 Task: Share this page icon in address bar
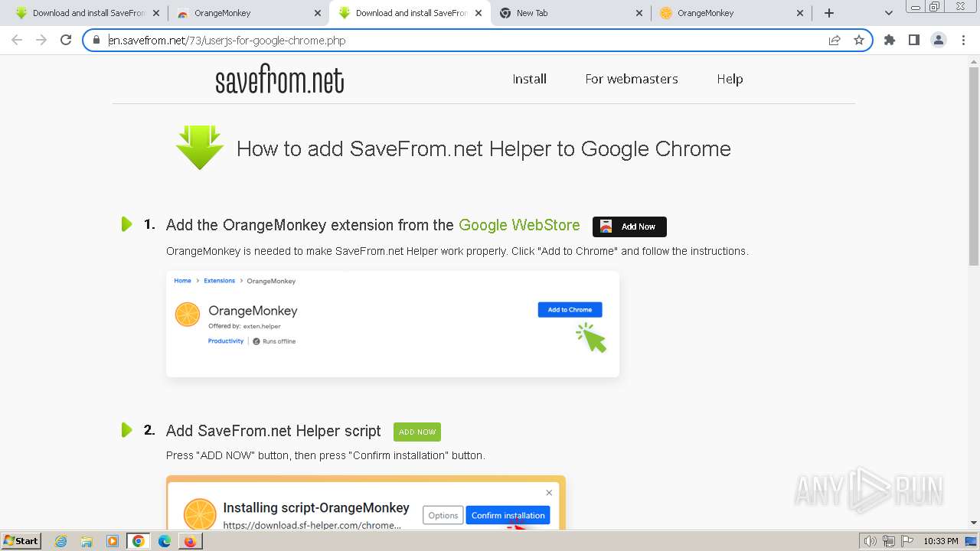(835, 40)
